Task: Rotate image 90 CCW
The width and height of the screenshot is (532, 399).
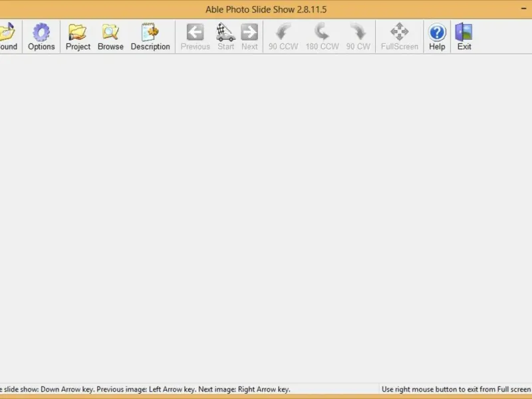Action: point(283,37)
